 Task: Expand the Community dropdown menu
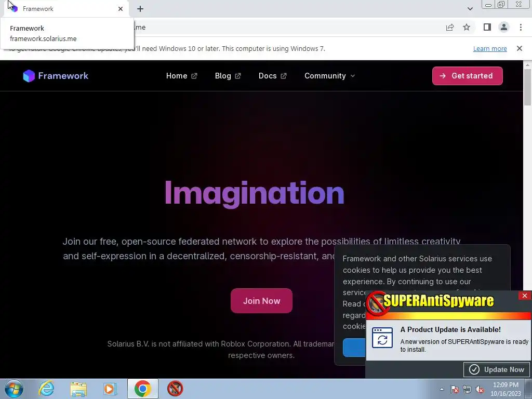329,76
